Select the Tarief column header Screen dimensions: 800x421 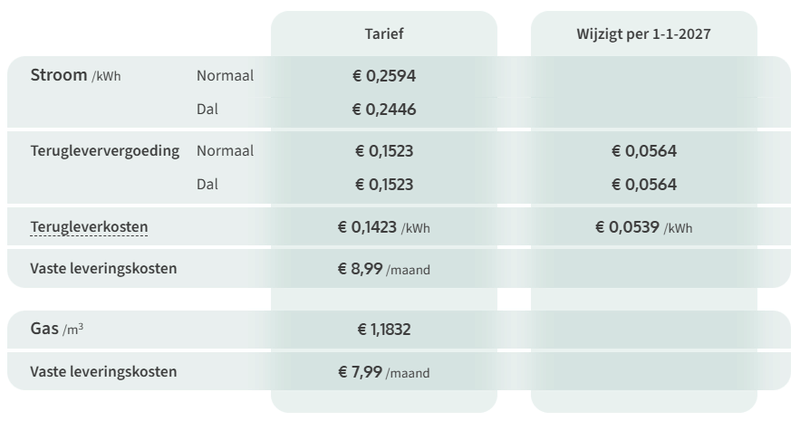(x=384, y=34)
